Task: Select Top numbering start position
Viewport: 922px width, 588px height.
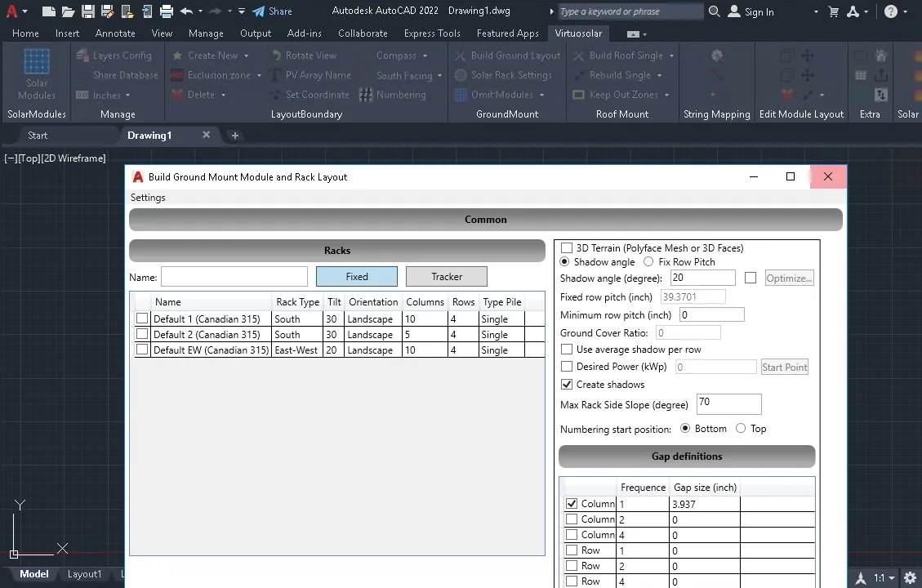Action: click(741, 428)
